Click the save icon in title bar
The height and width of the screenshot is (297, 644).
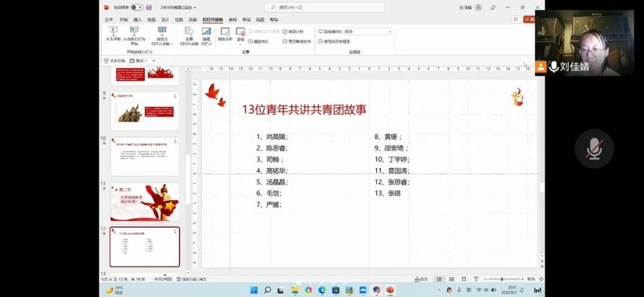[x=148, y=7]
